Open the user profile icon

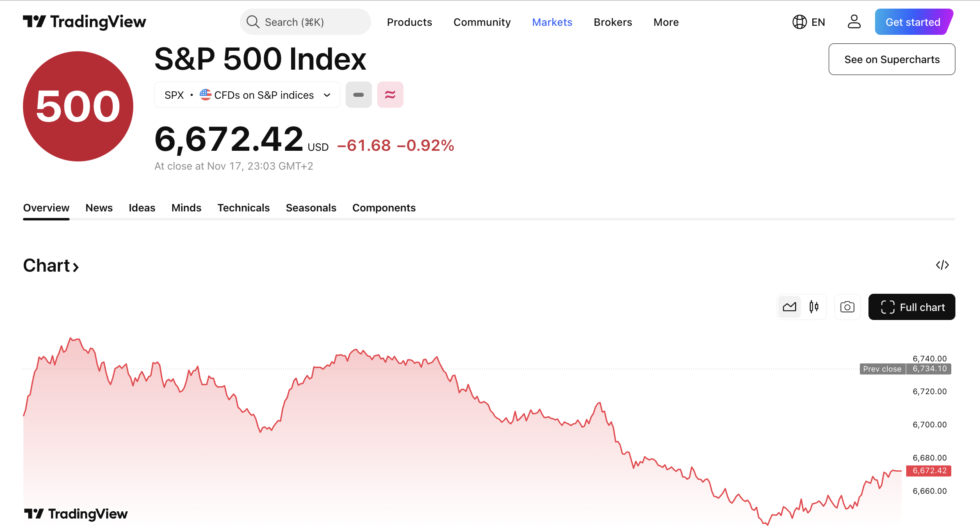[x=854, y=22]
